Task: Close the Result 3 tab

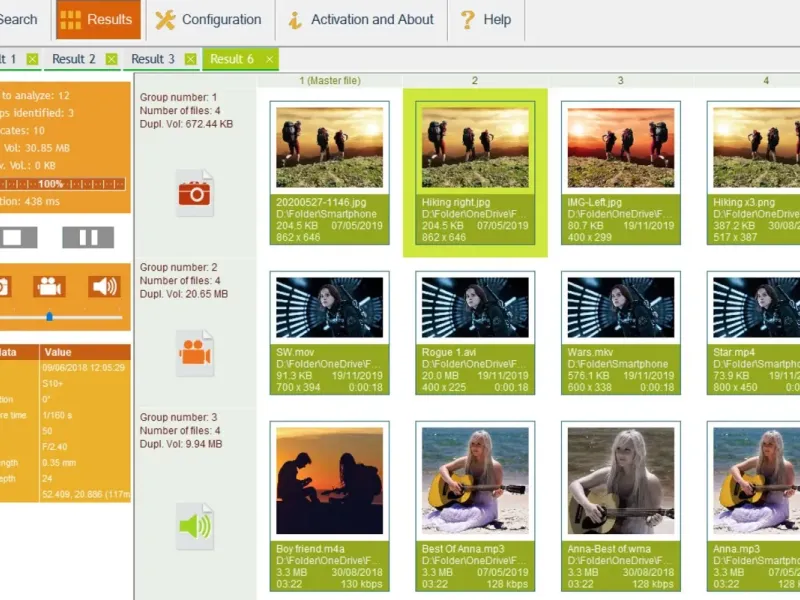Action: click(x=190, y=60)
